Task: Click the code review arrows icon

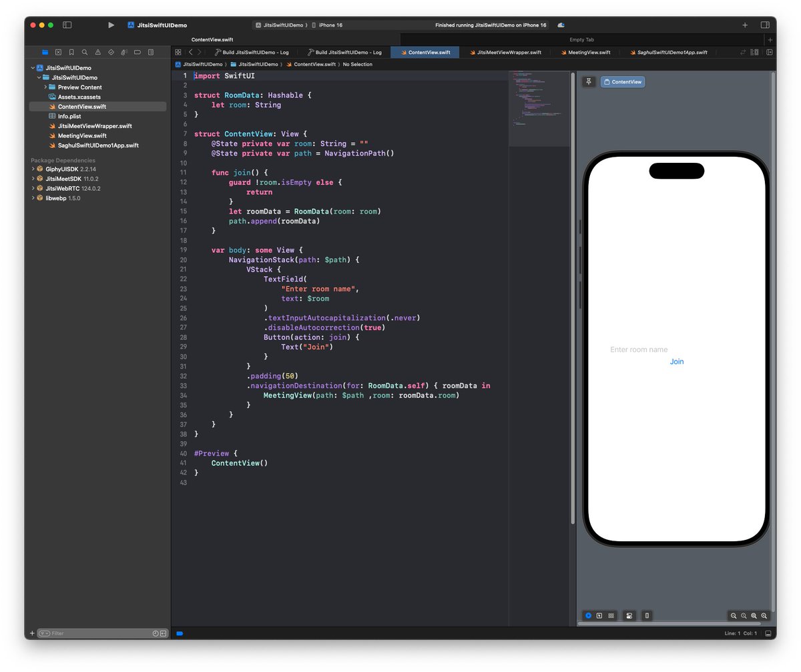Action: tap(743, 52)
